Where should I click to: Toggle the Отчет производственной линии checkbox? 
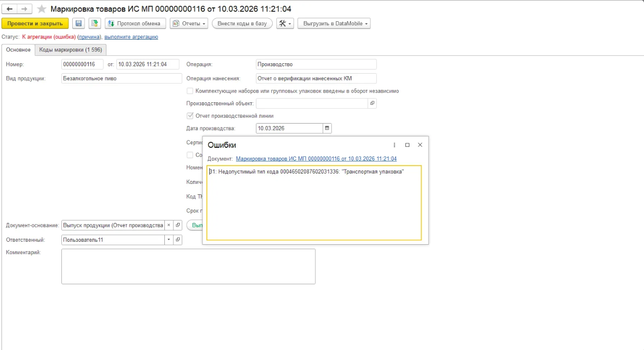[x=190, y=116]
